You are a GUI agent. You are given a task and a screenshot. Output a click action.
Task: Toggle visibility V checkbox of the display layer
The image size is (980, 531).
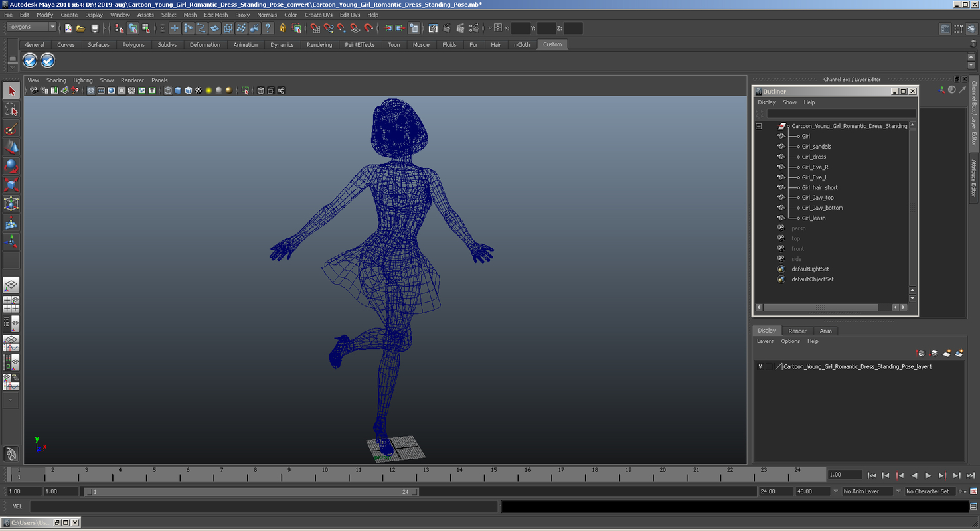(x=760, y=366)
